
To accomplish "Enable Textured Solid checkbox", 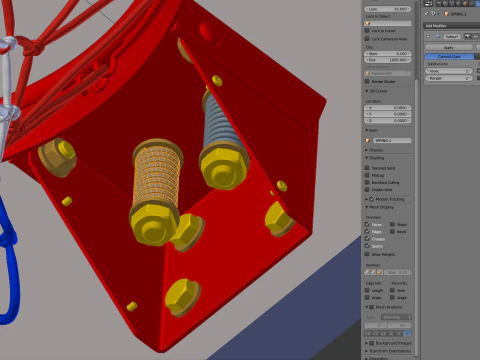I will [x=367, y=168].
